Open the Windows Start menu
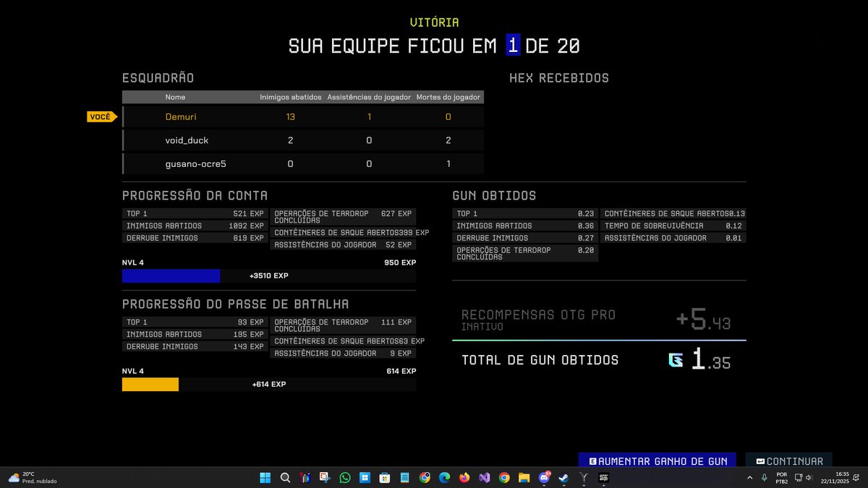Screen dimensions: 868x488 (265, 477)
